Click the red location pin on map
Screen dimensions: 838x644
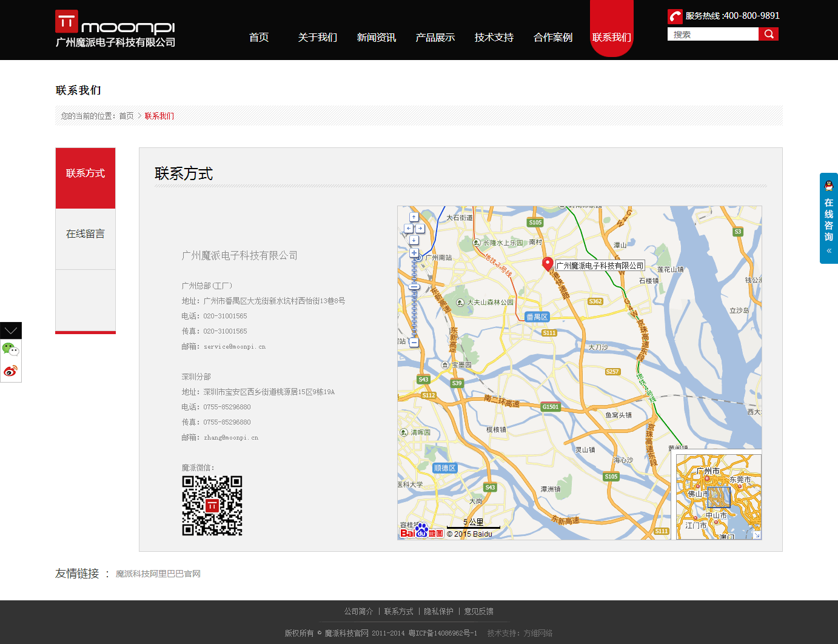pos(547,264)
